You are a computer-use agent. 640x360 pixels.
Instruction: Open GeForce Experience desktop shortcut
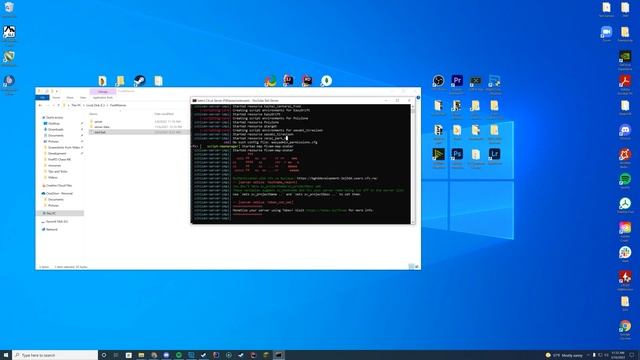[625, 56]
